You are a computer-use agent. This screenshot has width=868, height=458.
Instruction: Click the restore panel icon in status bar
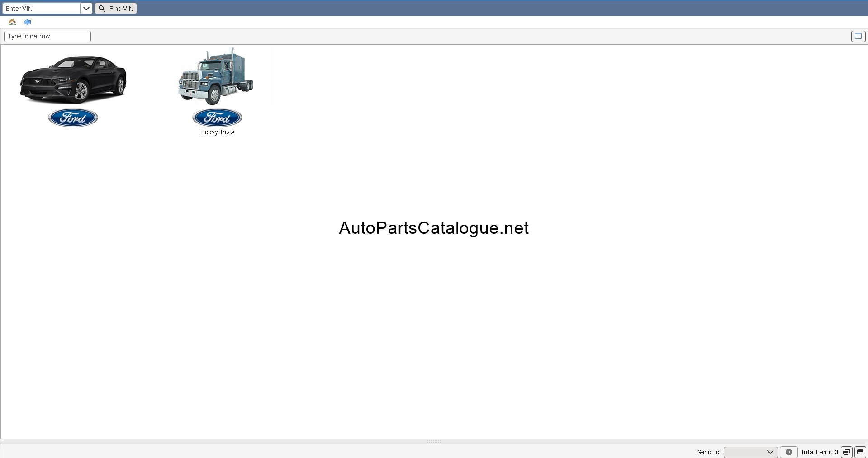(x=847, y=452)
